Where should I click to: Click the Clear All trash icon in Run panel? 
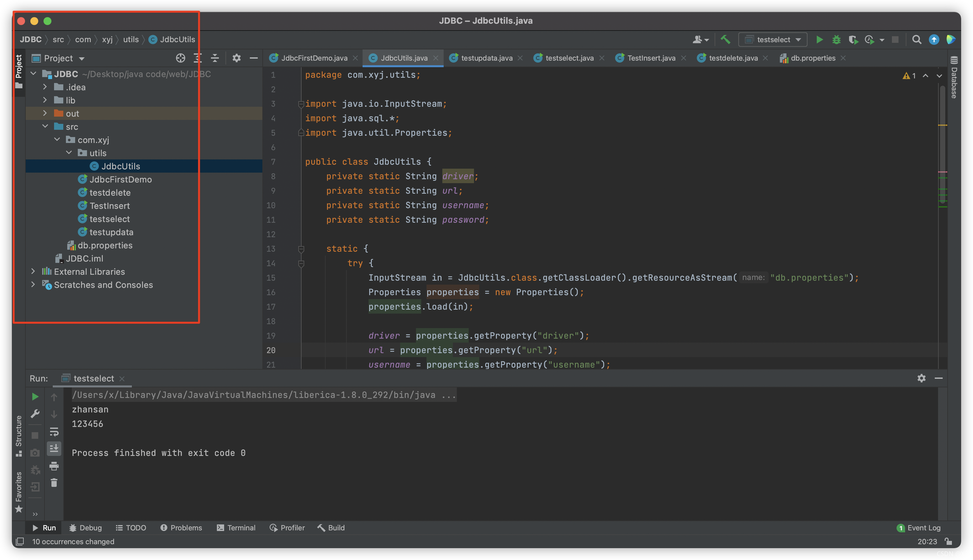(54, 483)
